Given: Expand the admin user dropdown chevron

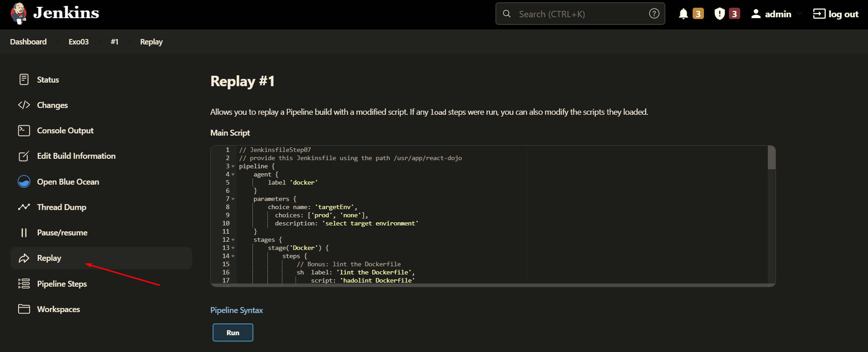Looking at the screenshot, I should coord(800,14).
